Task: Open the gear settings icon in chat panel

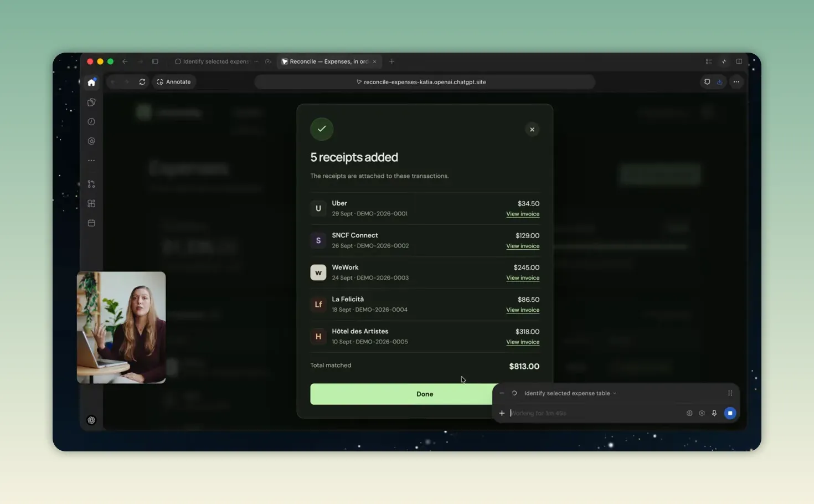Action: click(x=702, y=413)
